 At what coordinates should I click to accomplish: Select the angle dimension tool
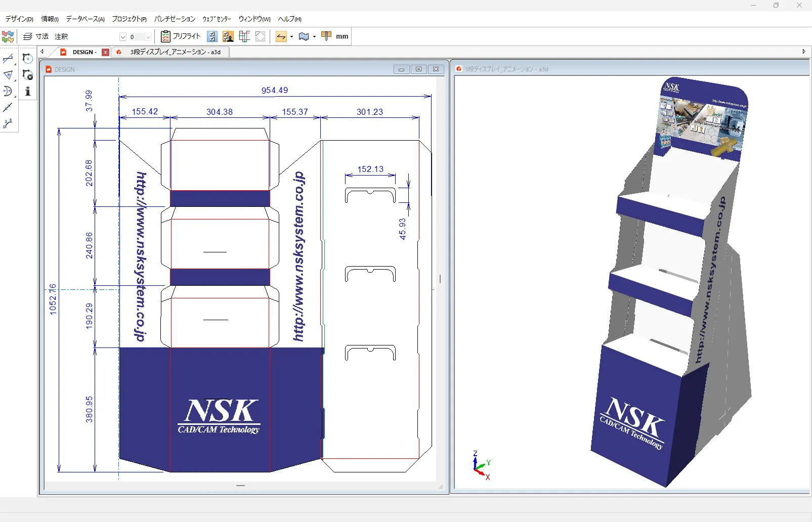point(8,75)
